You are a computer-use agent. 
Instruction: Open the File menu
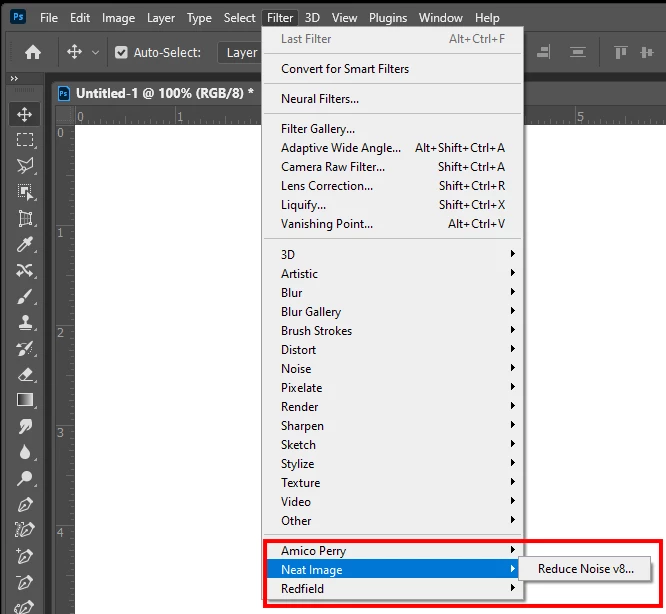(49, 18)
